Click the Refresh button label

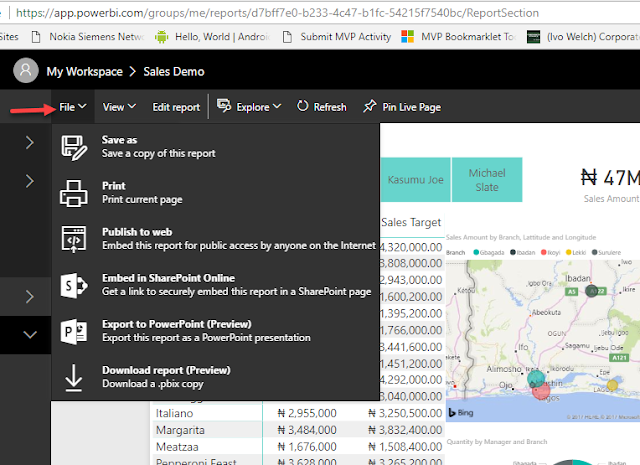[330, 107]
